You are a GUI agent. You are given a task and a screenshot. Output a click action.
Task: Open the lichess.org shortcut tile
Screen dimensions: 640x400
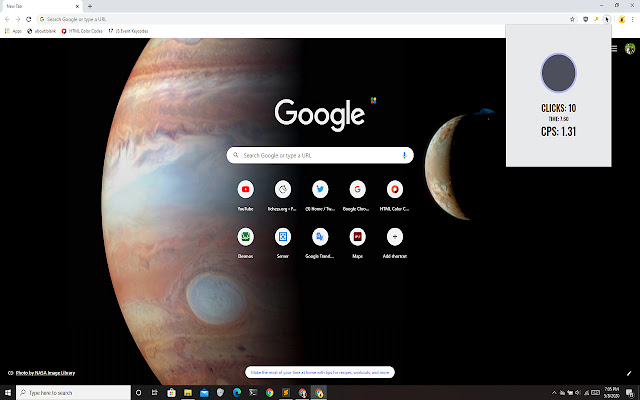pyautogui.click(x=282, y=195)
